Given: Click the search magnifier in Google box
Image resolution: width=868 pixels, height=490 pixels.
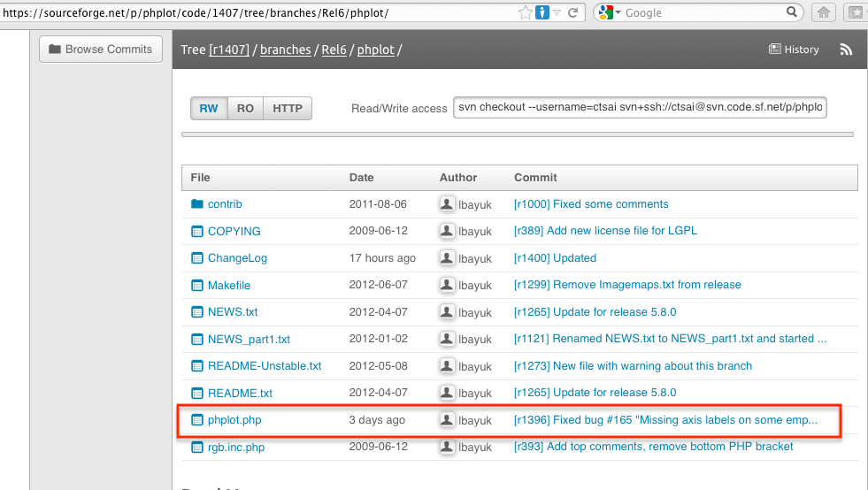Looking at the screenshot, I should point(792,12).
